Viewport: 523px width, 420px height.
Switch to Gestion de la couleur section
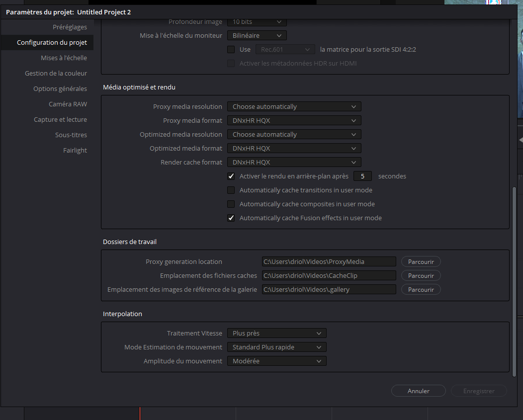tap(56, 73)
